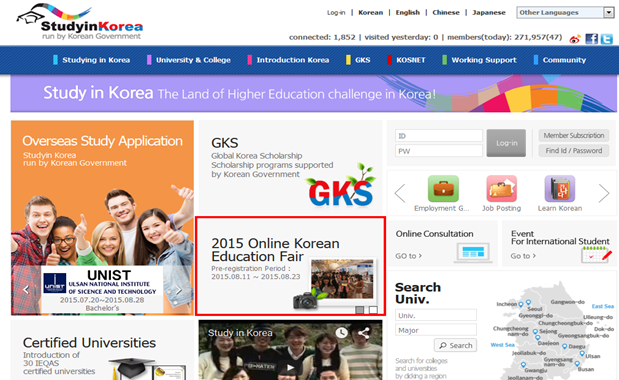The height and width of the screenshot is (380, 619).
Task: Open the 2015 Online Korean Education Fair banner
Action: pos(290,266)
